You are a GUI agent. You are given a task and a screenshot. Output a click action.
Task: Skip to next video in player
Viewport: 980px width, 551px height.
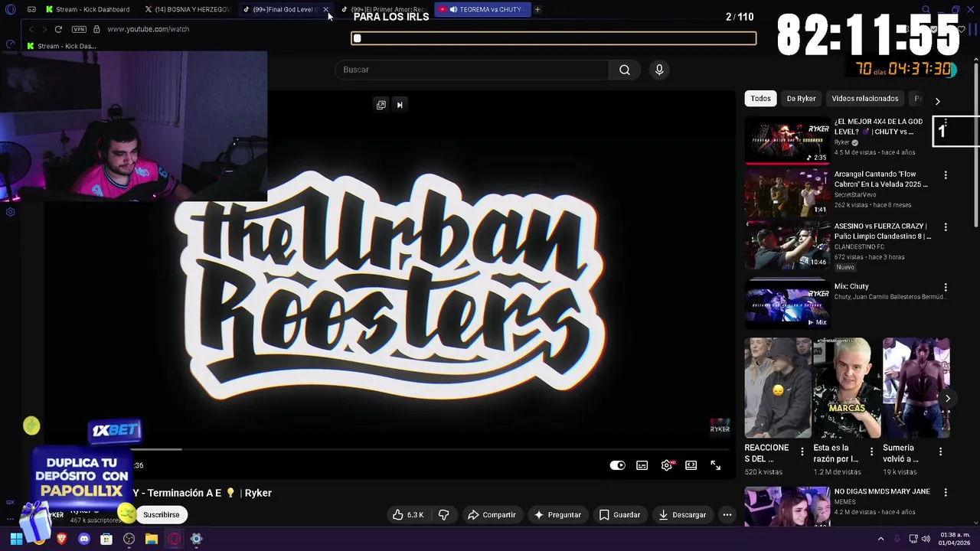pyautogui.click(x=400, y=105)
